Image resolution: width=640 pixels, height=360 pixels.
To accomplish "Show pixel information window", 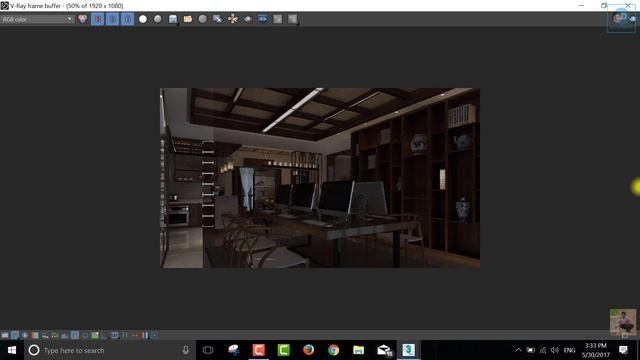I will click(x=35, y=335).
